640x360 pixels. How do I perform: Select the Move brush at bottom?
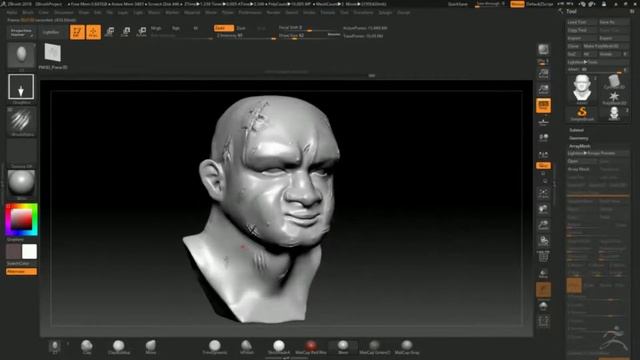pos(151,347)
